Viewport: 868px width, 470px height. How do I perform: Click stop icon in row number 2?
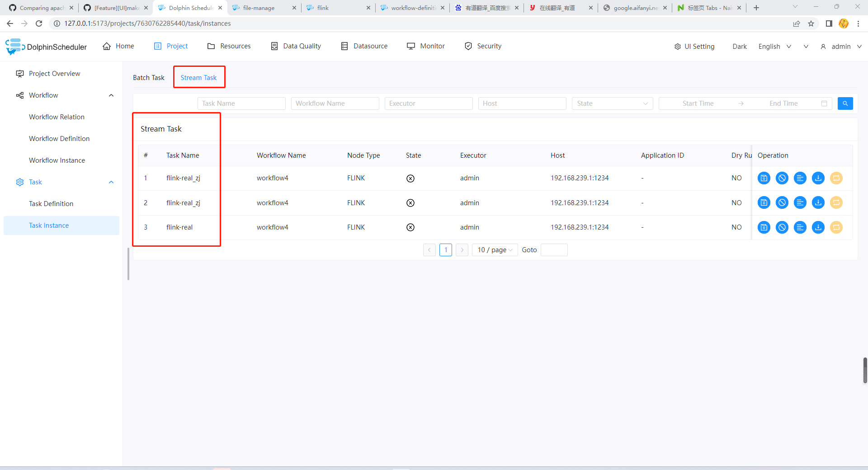[x=782, y=202]
